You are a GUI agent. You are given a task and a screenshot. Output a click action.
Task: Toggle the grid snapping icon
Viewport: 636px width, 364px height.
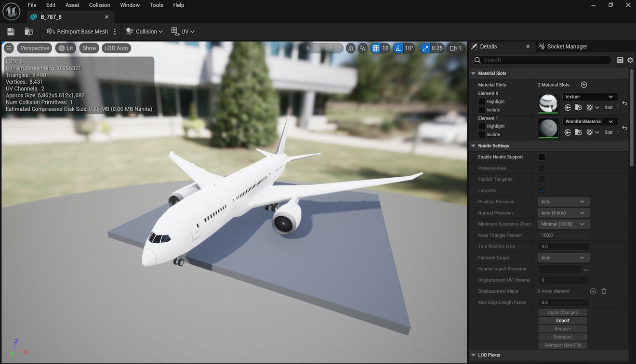[375, 48]
